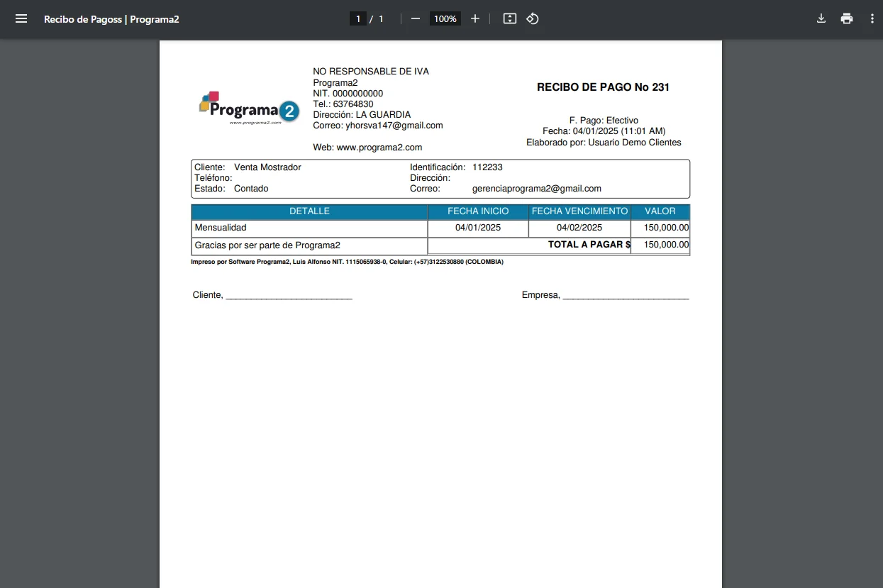Image resolution: width=883 pixels, height=588 pixels.
Task: Click the gerenciaprograma2@gmail.com client email
Action: pyautogui.click(x=536, y=189)
